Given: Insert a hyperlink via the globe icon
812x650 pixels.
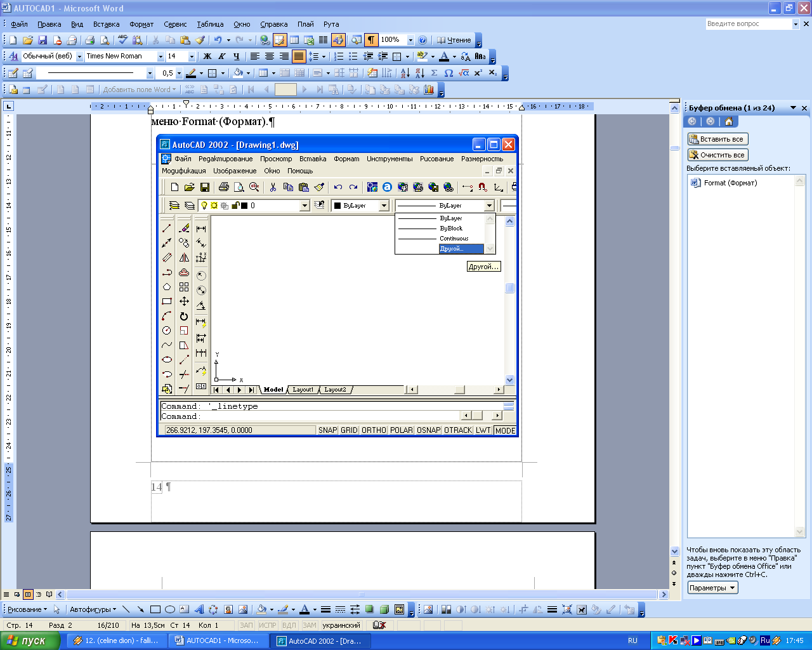Looking at the screenshot, I should (x=265, y=40).
